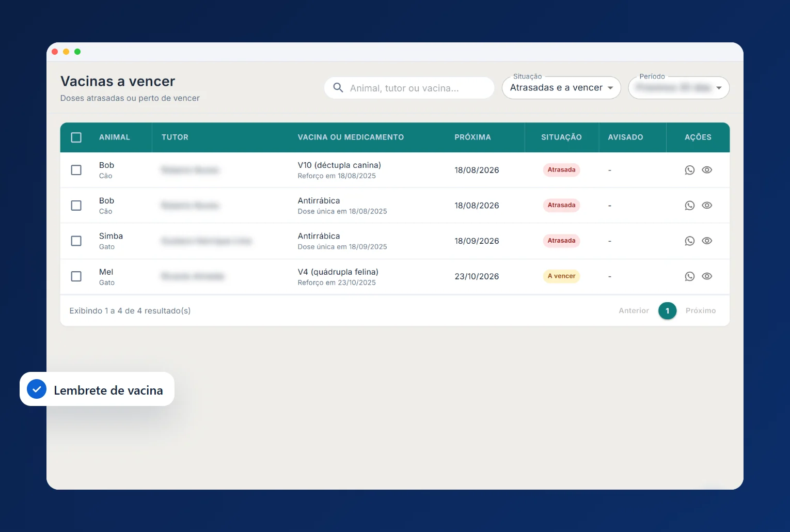This screenshot has height=532, width=790.
Task: Click the SITUAÇÃO column header
Action: tap(561, 137)
